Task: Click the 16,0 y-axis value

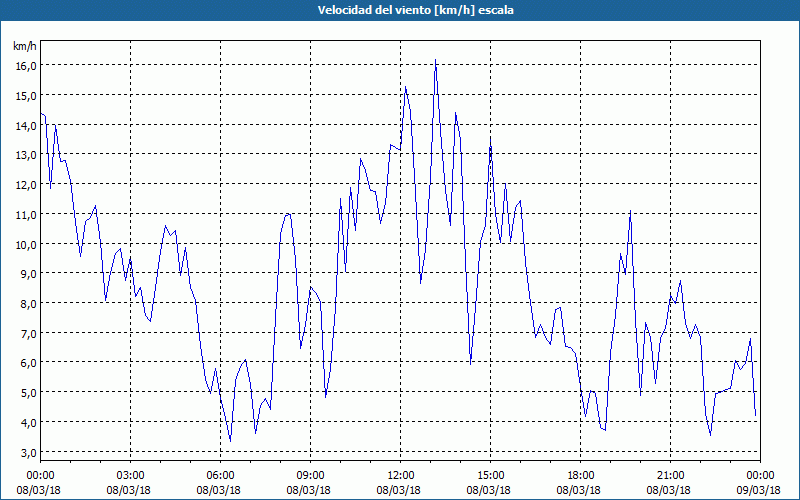Action: 25,66
